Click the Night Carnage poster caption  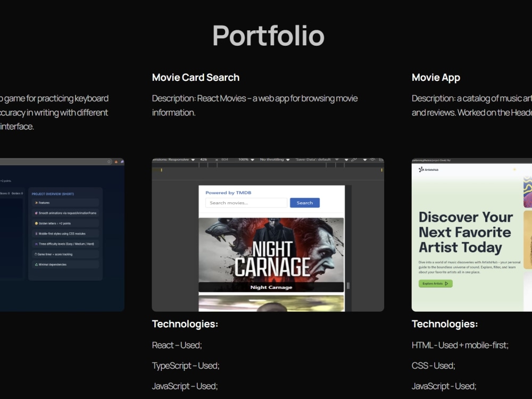point(271,287)
